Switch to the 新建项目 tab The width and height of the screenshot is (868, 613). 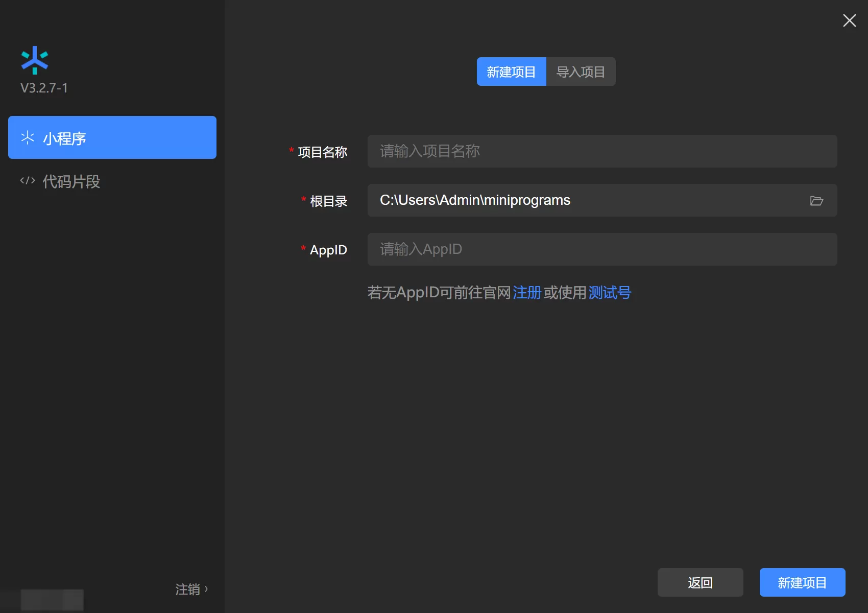pos(511,72)
